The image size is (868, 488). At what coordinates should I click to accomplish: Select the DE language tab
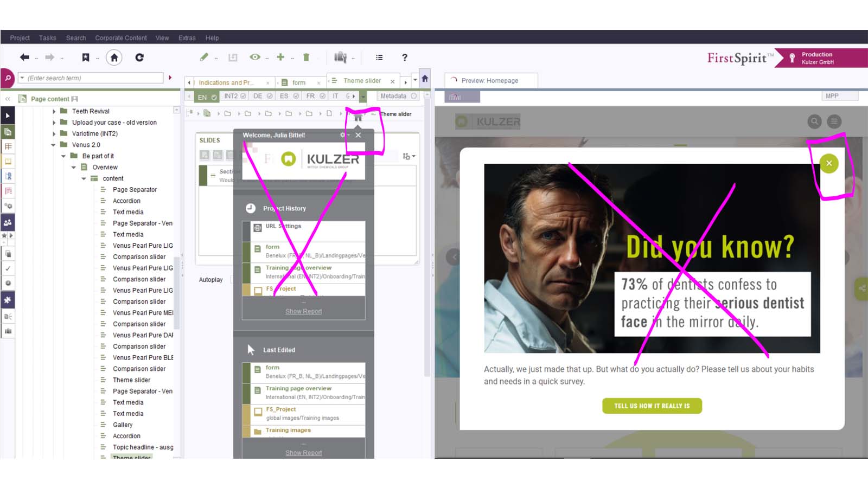coord(258,96)
